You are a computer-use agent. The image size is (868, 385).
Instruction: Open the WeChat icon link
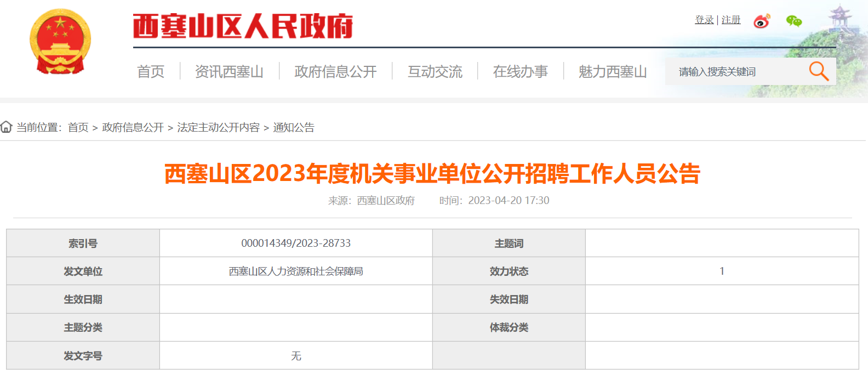coord(794,21)
